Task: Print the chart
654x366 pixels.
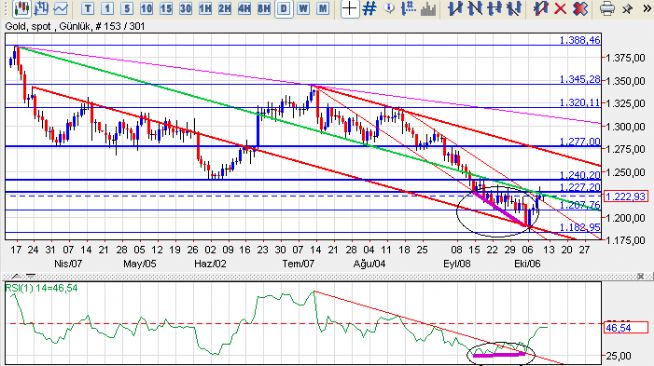Action: pos(607,9)
